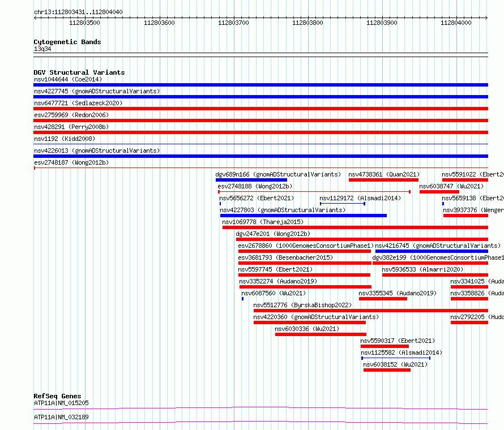Click dgv247e201 (Wong2012b) label
Viewport: 504px width, 430px height.
coord(273,234)
